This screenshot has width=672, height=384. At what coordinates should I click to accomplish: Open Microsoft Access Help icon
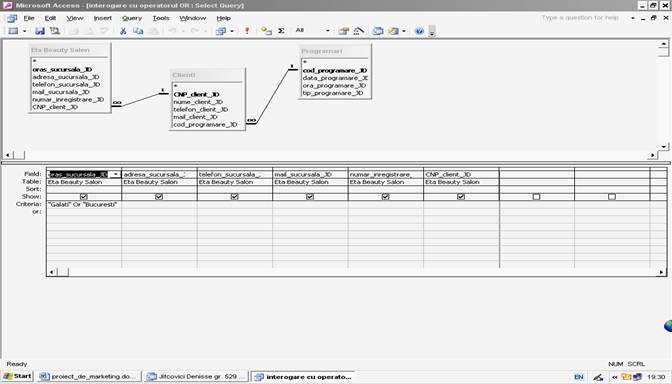pyautogui.click(x=420, y=31)
